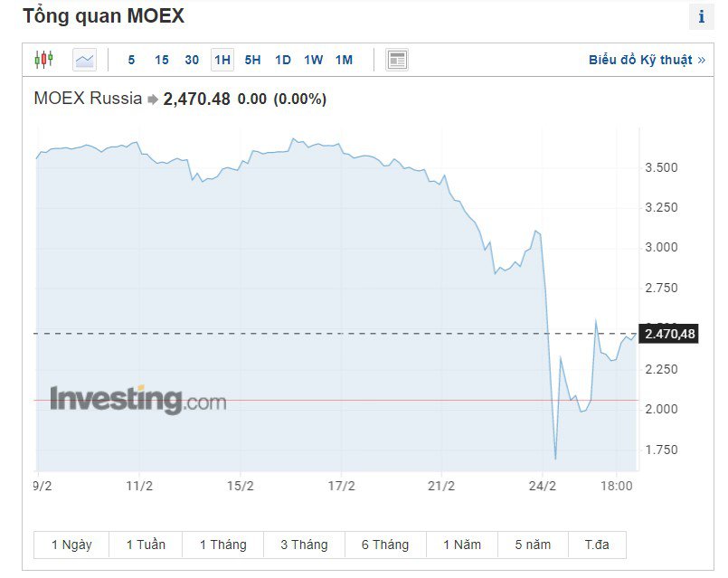
Task: Click the info icon beside Tổng quan MOEX
Action: click(x=703, y=15)
